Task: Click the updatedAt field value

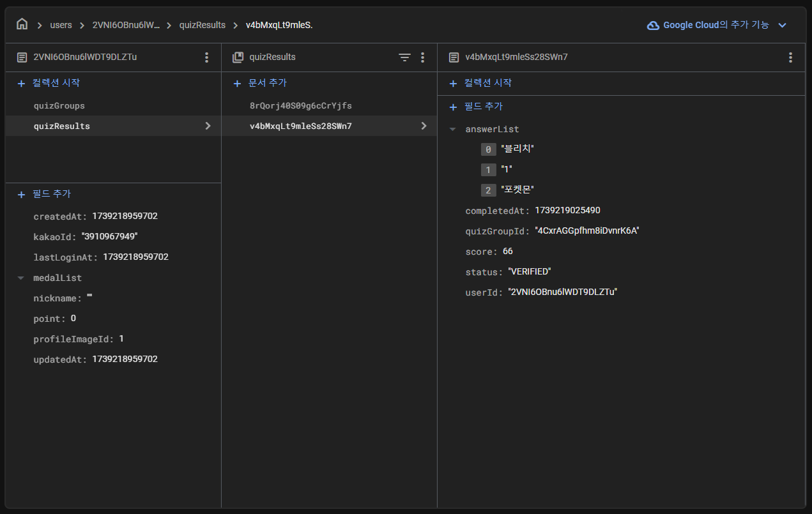Action: tap(125, 359)
